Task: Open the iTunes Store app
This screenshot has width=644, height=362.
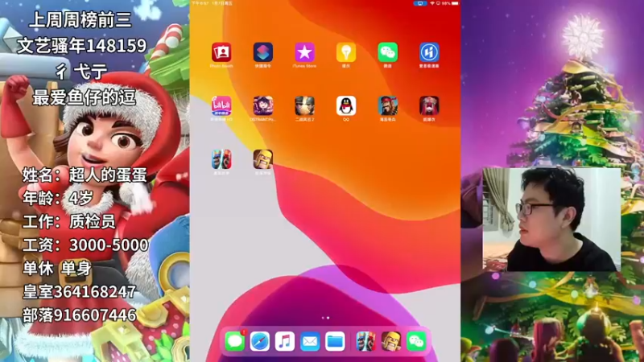Action: pos(305,52)
